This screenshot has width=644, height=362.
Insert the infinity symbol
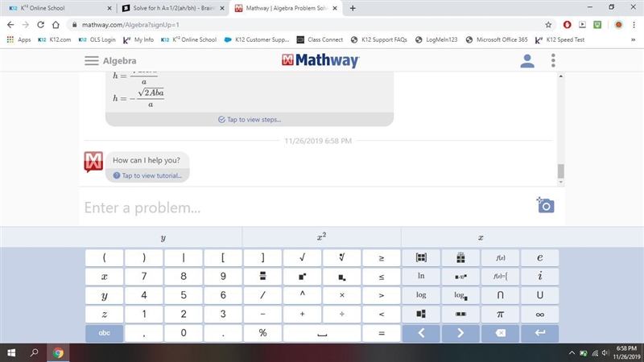(539, 314)
